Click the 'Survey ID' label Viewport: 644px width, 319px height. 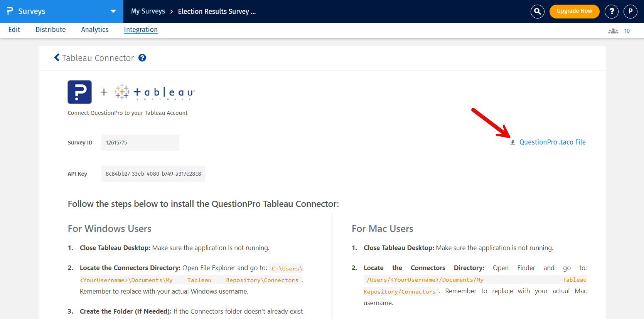point(80,143)
